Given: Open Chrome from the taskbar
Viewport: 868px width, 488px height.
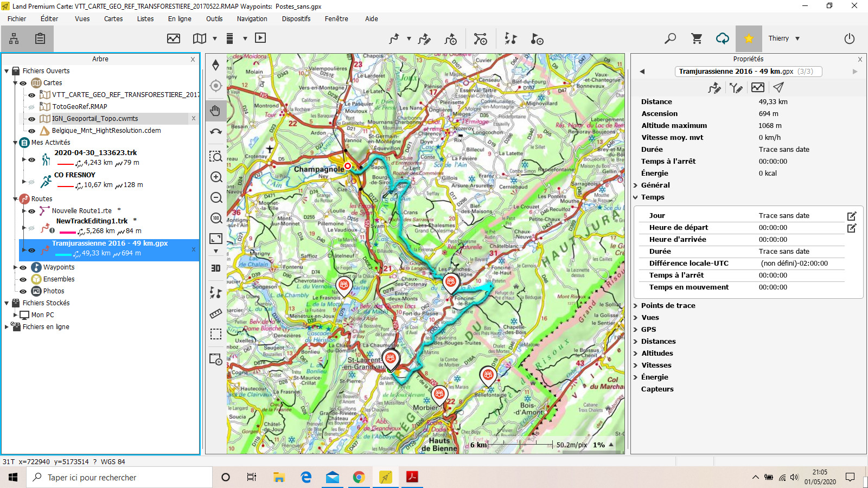Looking at the screenshot, I should (359, 477).
